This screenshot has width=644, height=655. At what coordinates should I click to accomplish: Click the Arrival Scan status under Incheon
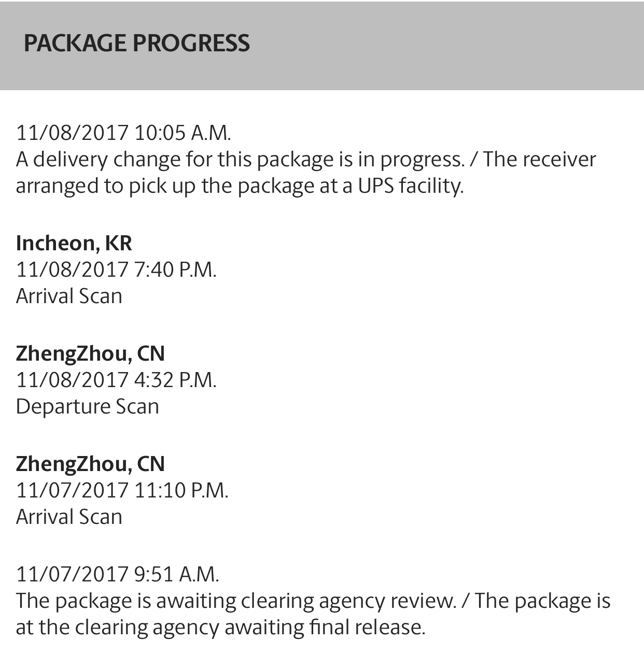coord(69,296)
